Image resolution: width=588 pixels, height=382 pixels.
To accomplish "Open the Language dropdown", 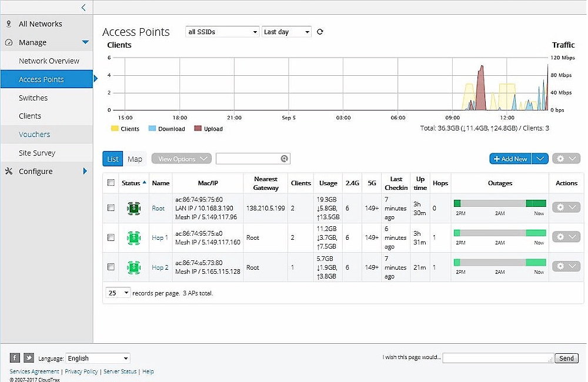I will (98, 358).
